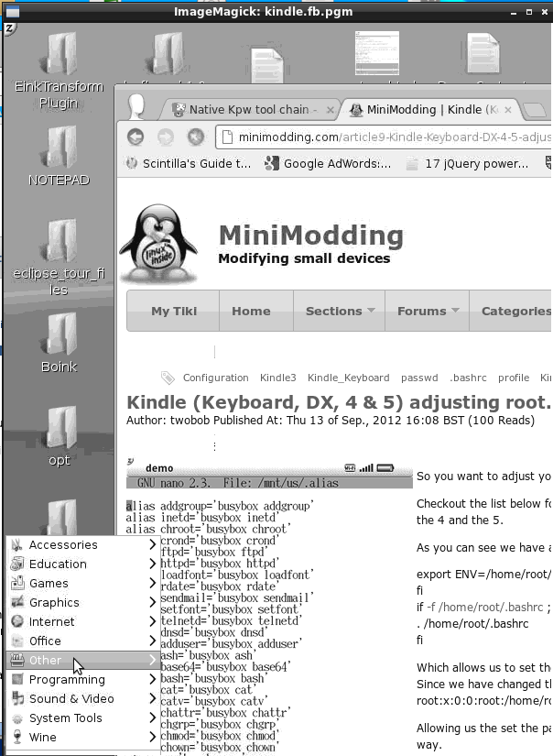Follow the passwd tag link
This screenshot has width=553, height=756.
click(419, 378)
